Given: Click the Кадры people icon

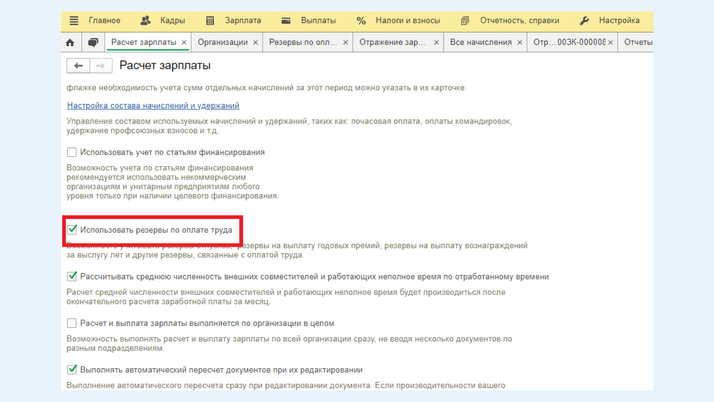Looking at the screenshot, I should pyautogui.click(x=145, y=20).
